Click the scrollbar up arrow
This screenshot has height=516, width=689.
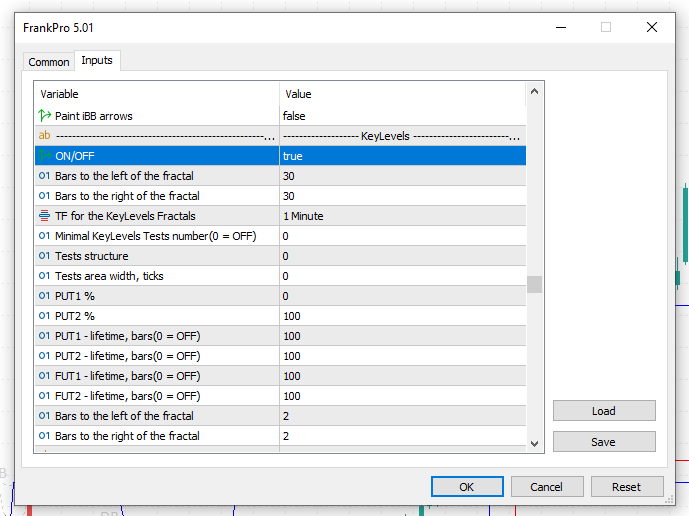[534, 93]
